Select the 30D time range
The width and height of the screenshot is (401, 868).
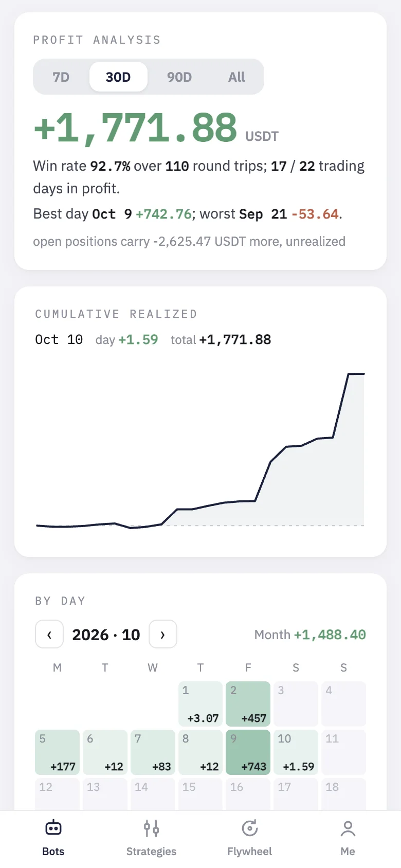pyautogui.click(x=118, y=77)
